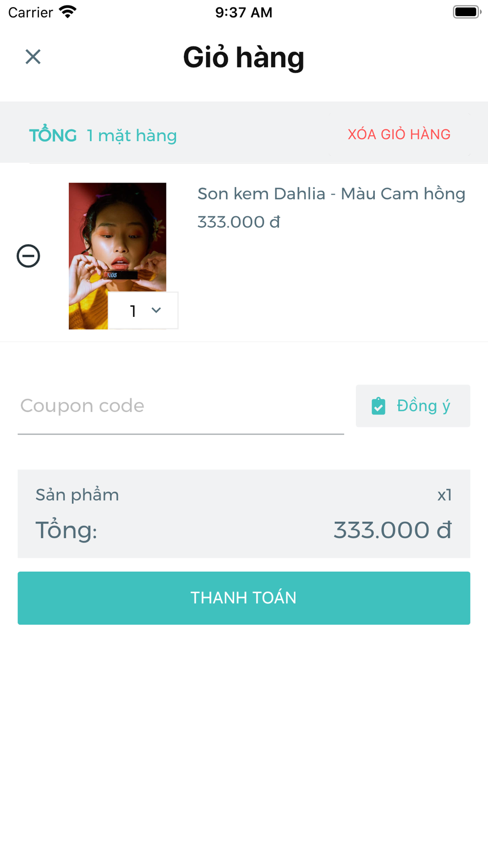
Task: Select the Son kem Dahlia product title
Action: [x=331, y=194]
